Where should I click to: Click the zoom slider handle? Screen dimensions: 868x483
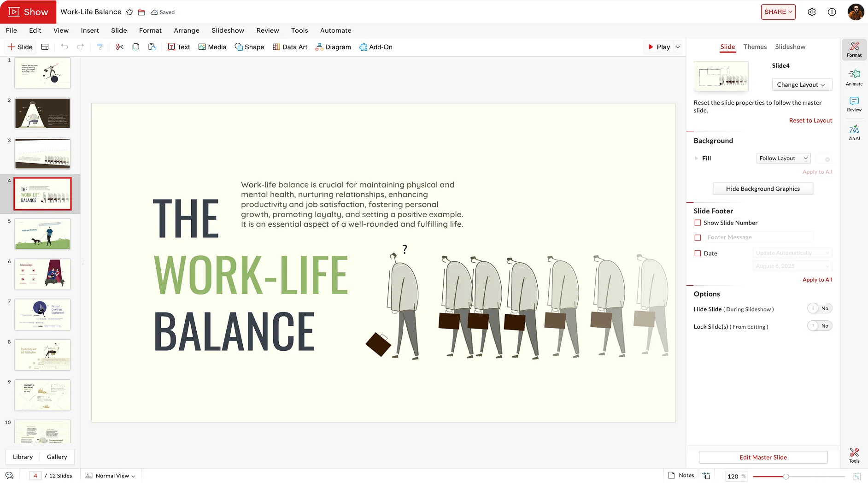point(786,477)
